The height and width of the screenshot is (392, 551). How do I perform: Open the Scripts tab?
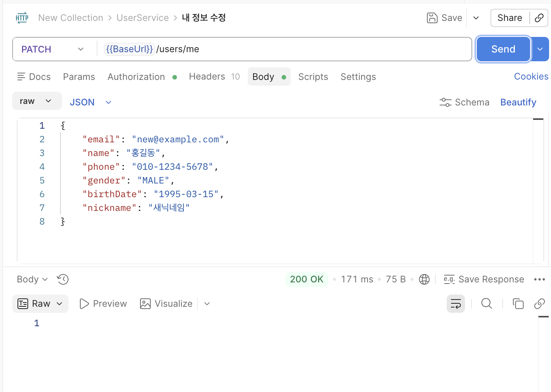[313, 77]
